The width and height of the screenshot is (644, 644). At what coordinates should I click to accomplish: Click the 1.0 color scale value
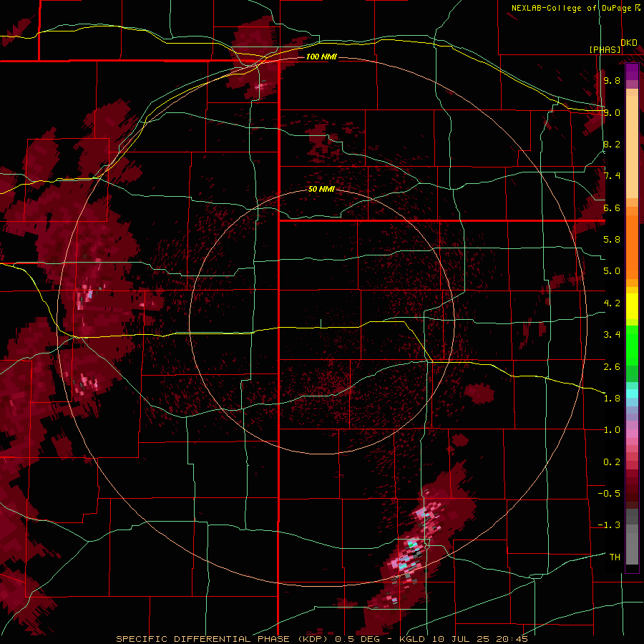click(612, 430)
